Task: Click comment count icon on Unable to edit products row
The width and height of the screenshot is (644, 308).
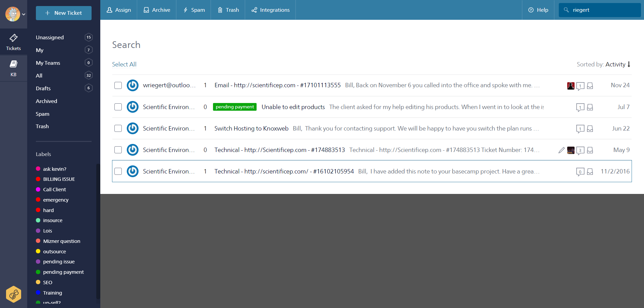Action: coord(580,108)
